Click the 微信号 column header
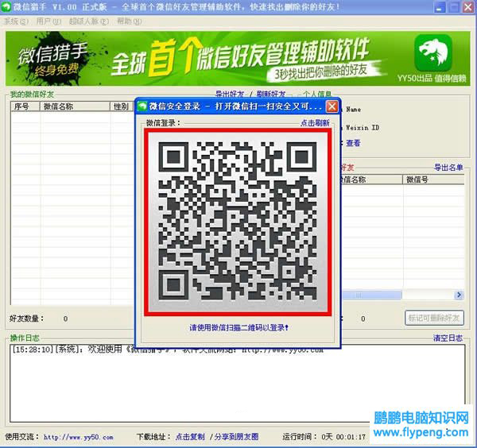477x448 pixels. (x=433, y=180)
